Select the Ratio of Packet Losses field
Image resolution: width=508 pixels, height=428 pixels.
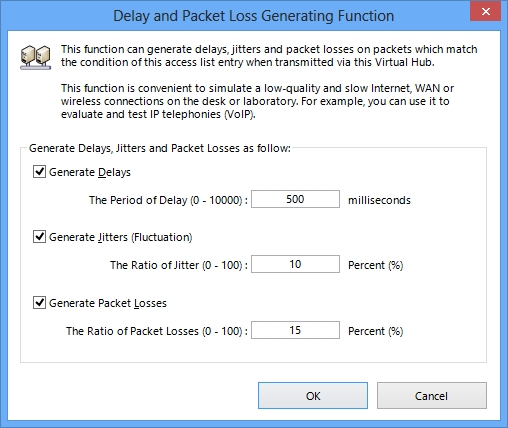pos(295,330)
